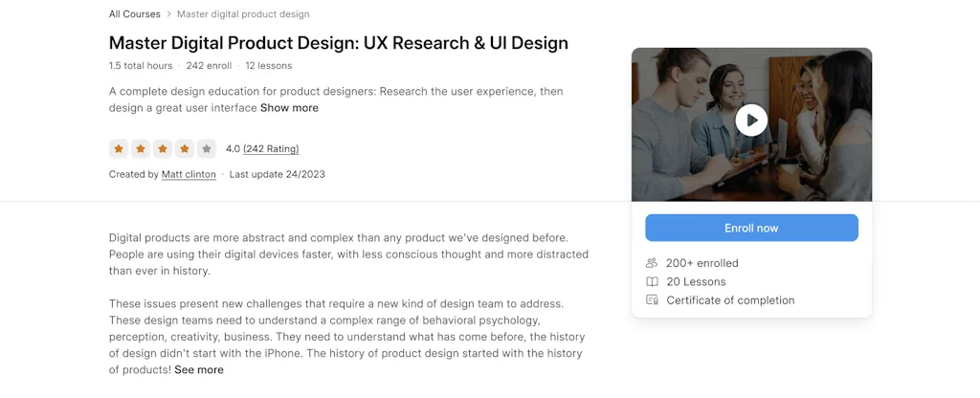Viewport: 980px width, 398px height.
Task: Click the certificate of completion icon
Action: [x=652, y=300]
